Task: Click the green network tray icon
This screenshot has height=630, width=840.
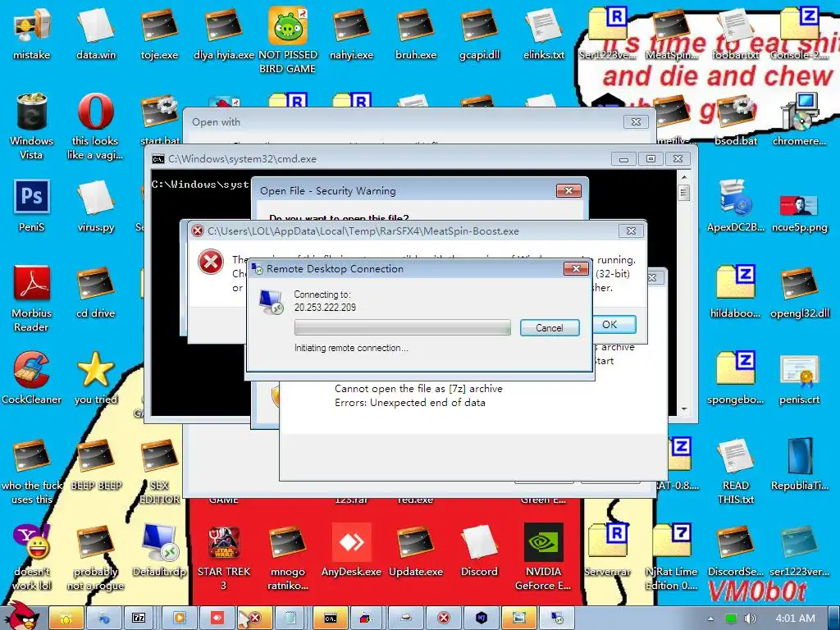Action: tap(730, 619)
